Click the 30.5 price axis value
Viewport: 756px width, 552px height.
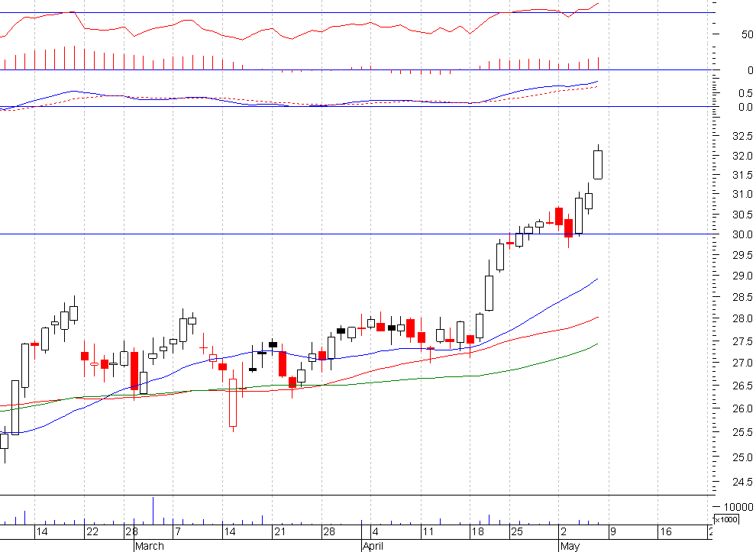(742, 215)
